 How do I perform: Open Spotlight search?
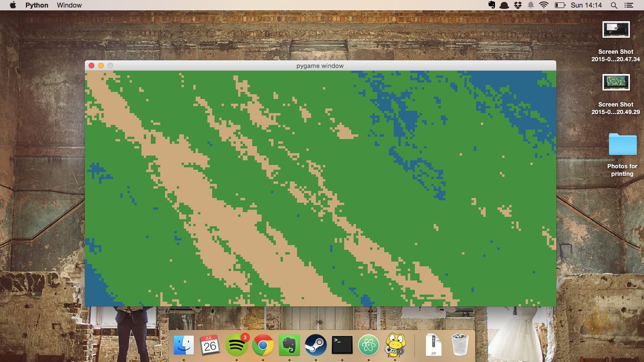(614, 5)
